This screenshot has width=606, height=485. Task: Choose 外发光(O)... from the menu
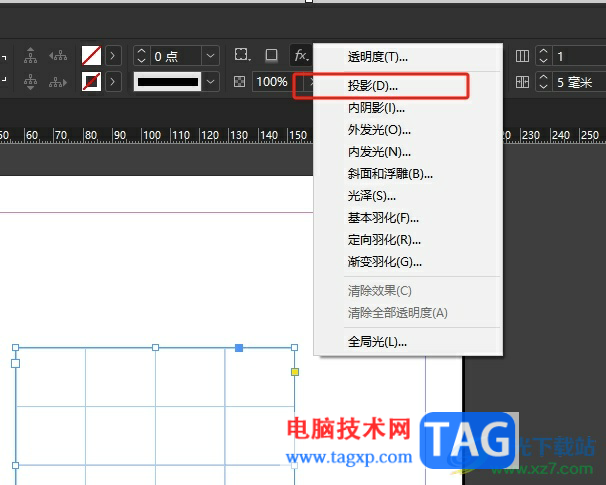tap(408, 130)
